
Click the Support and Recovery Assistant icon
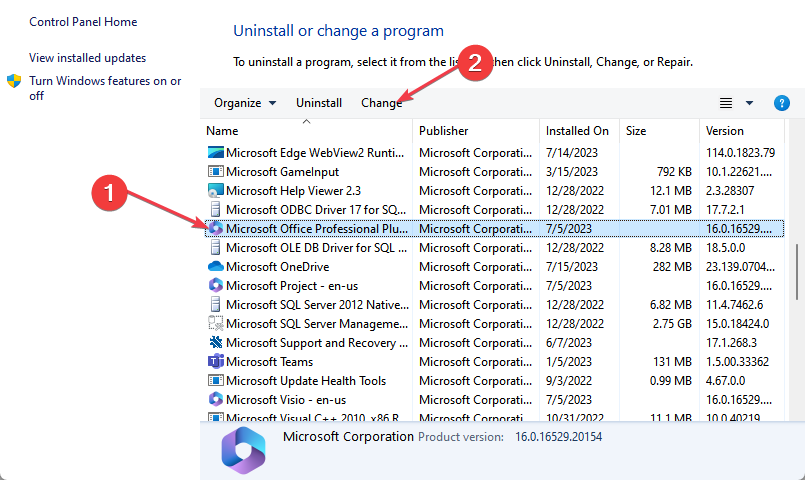tap(216, 342)
